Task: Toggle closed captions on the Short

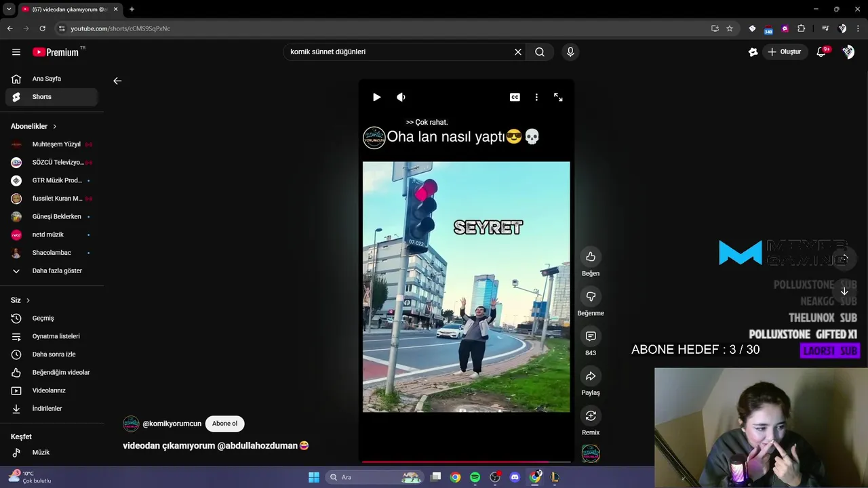Action: [515, 97]
